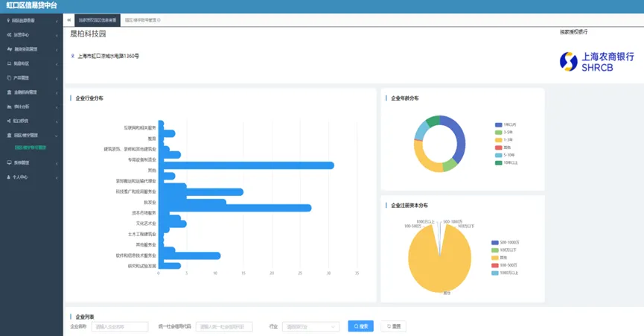This screenshot has width=644, height=336.
Task: Click the 企业名称 input field
Action: point(120,326)
